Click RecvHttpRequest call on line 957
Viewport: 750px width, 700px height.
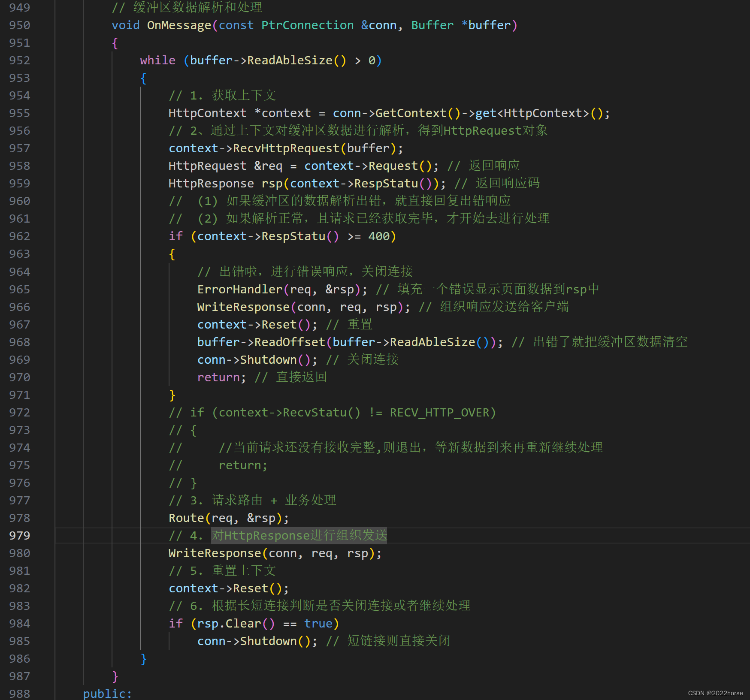click(286, 148)
